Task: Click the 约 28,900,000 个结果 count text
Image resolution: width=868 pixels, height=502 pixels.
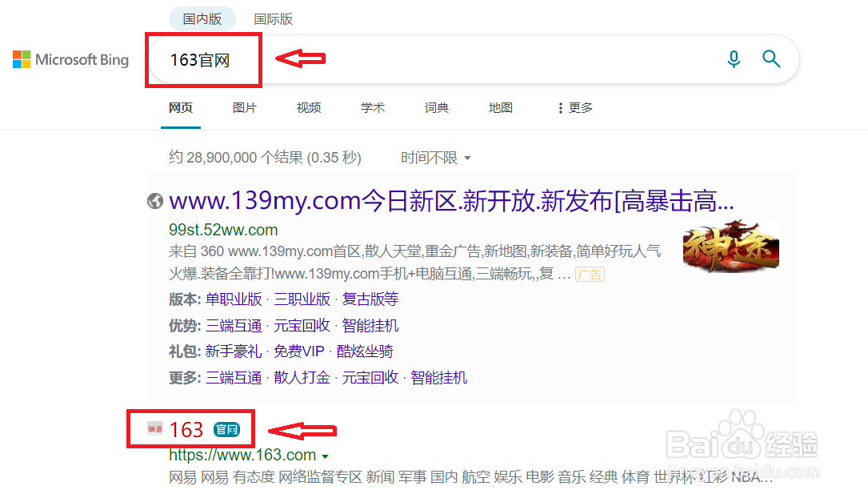Action: click(265, 158)
